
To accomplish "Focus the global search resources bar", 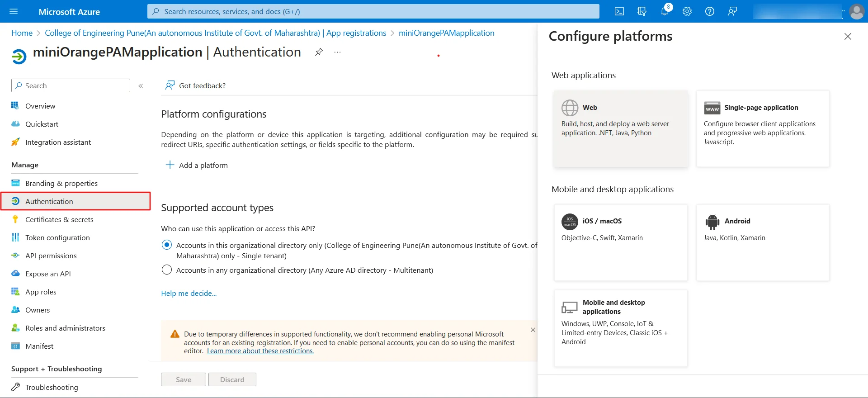I will [373, 11].
